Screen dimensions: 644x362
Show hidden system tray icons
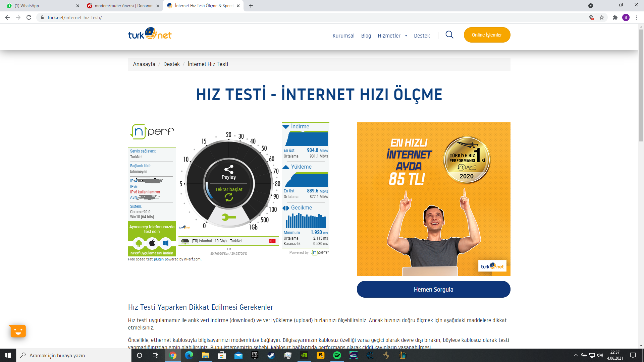(x=576, y=355)
